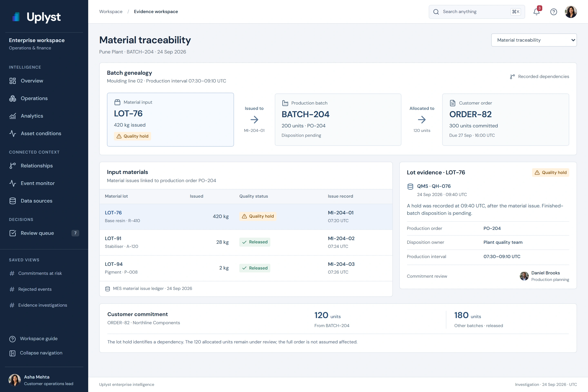Click the LOT-76 material lot link
The width and height of the screenshot is (588, 392).
pos(113,213)
